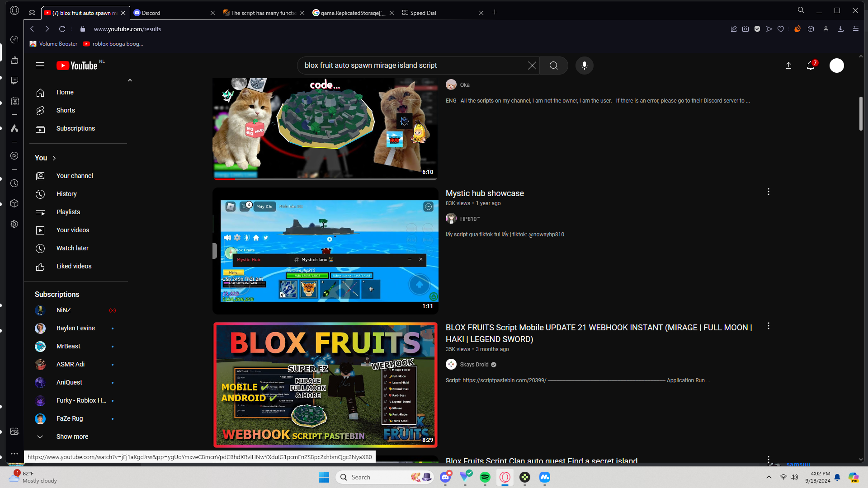Expand the You section chevron
The width and height of the screenshot is (868, 488).
click(x=54, y=158)
